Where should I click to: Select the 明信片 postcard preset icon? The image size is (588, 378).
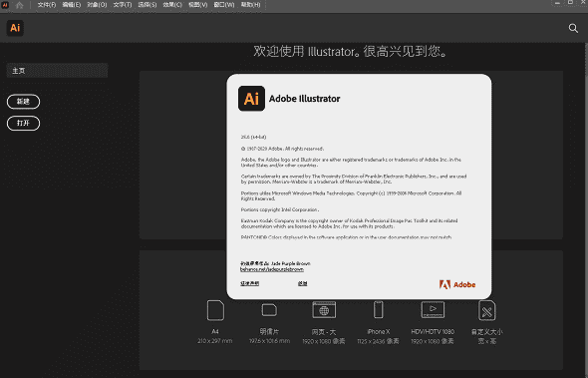click(269, 310)
